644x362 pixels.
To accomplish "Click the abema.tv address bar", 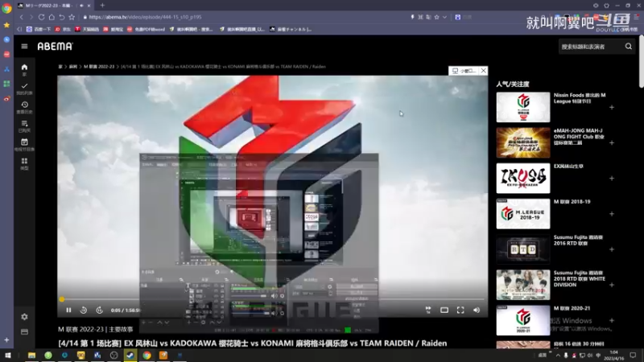I will tap(246, 17).
